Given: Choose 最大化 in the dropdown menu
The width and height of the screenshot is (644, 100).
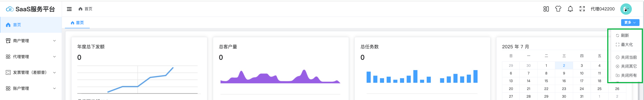Looking at the screenshot, I should coord(627,45).
